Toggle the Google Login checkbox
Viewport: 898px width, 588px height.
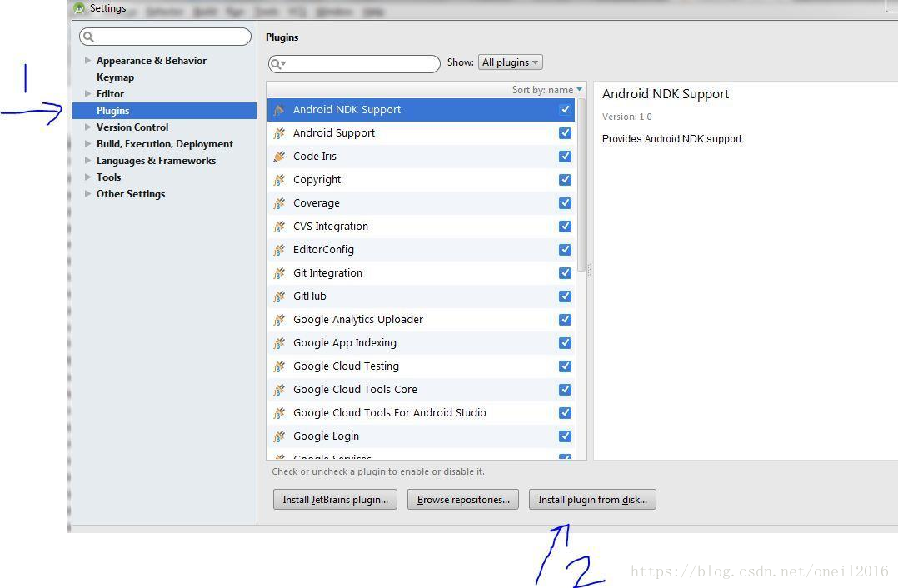[565, 436]
